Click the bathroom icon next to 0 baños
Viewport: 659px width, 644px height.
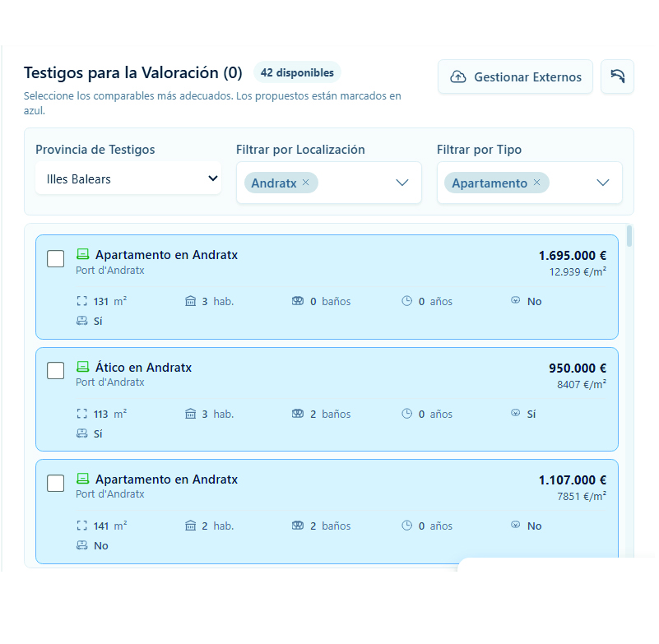pyautogui.click(x=298, y=301)
